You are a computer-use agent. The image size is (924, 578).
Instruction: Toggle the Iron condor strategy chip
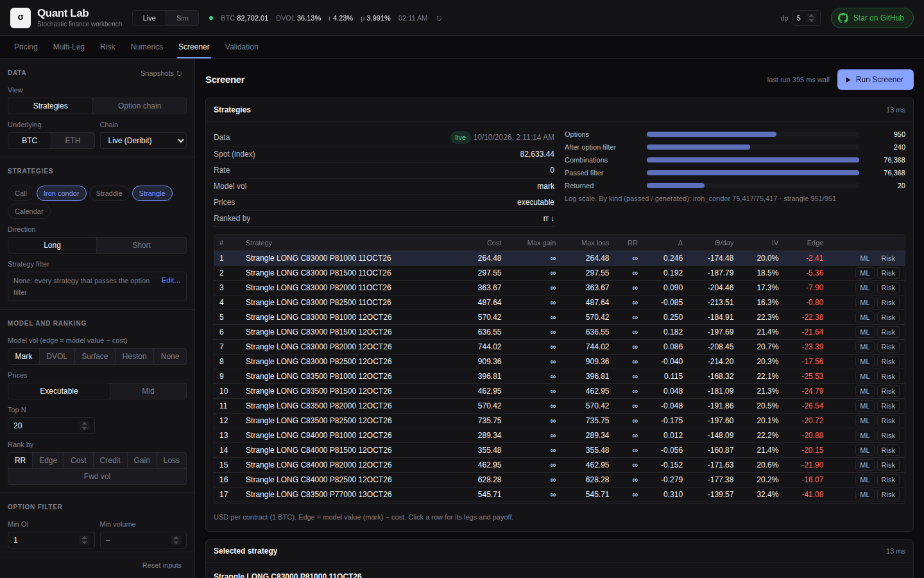tap(62, 193)
